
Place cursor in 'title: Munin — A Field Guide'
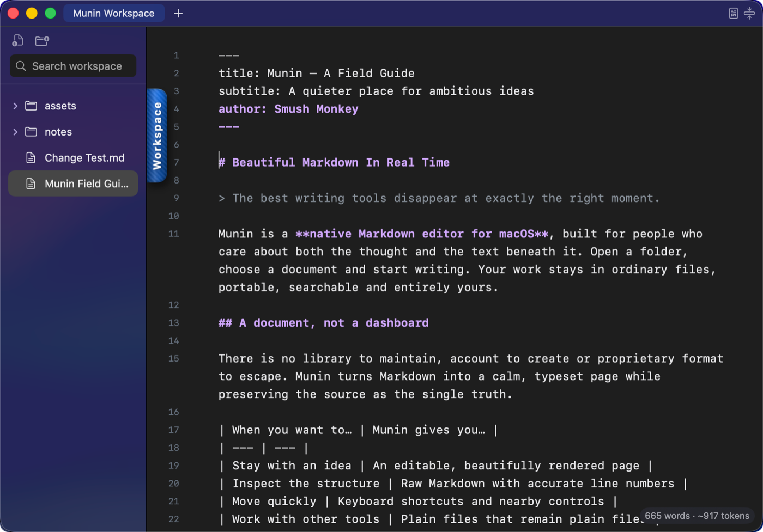point(317,73)
